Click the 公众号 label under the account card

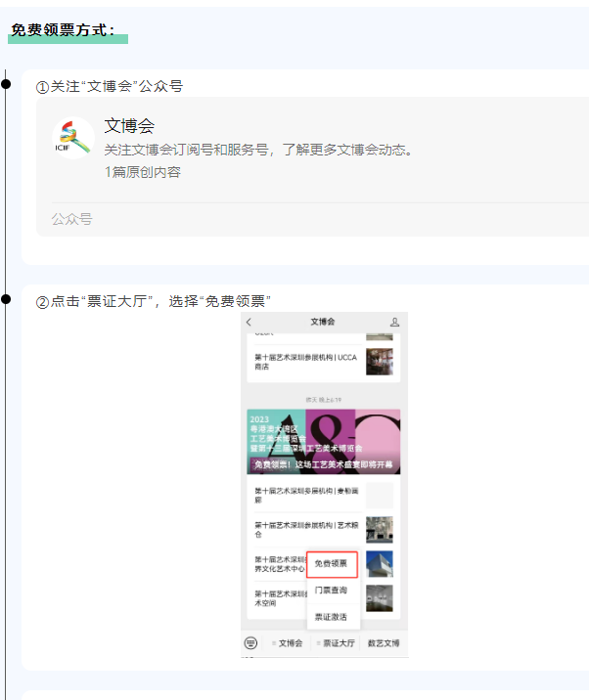pyautogui.click(x=72, y=219)
